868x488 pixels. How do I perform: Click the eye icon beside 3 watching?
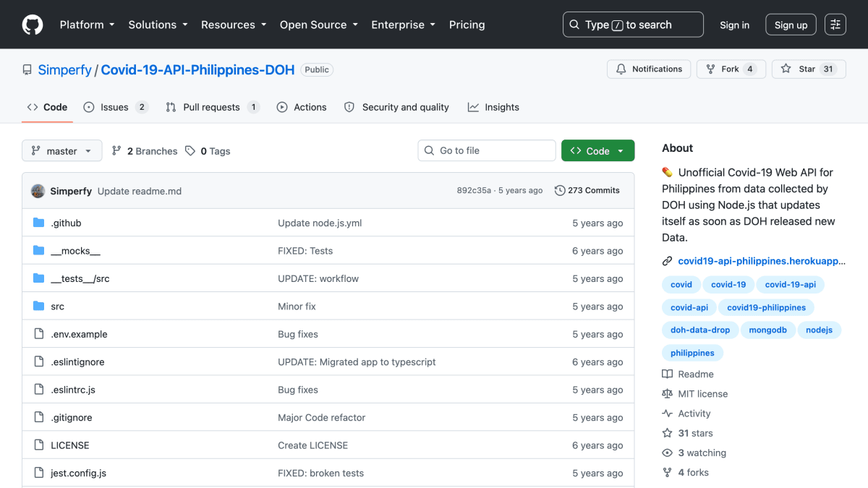pyautogui.click(x=667, y=453)
